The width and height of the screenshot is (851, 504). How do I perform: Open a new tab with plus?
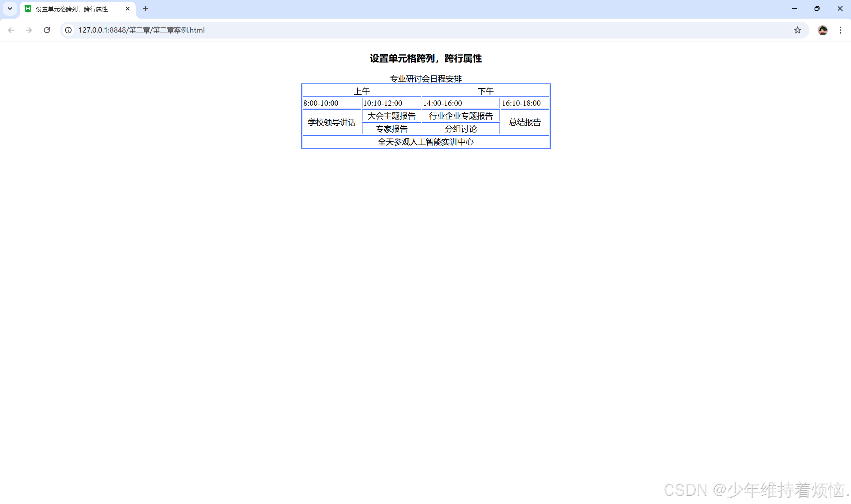[x=145, y=9]
